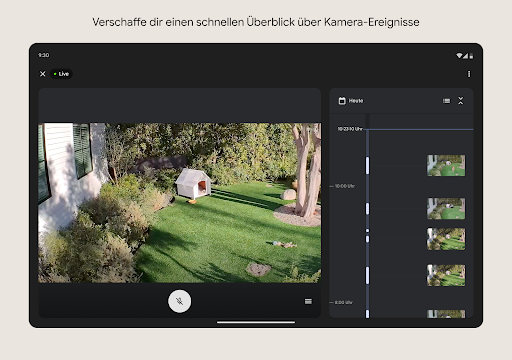Collapse the timeline panel with the arrows icon
512x360 pixels.
461,101
